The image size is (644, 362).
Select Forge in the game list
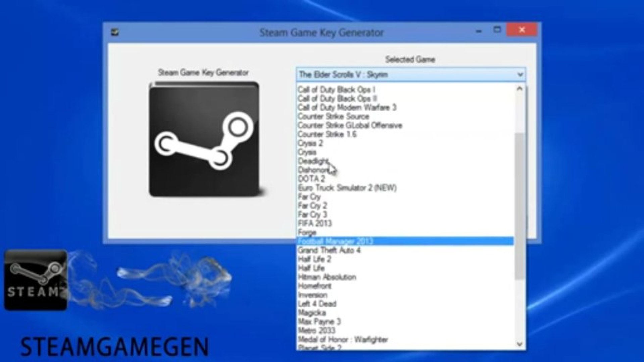point(307,232)
